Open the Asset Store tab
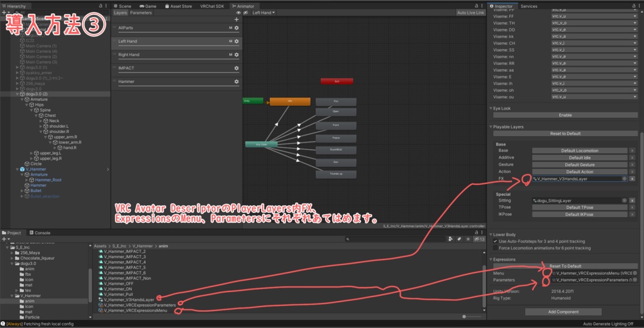644x328 pixels. pyautogui.click(x=178, y=6)
